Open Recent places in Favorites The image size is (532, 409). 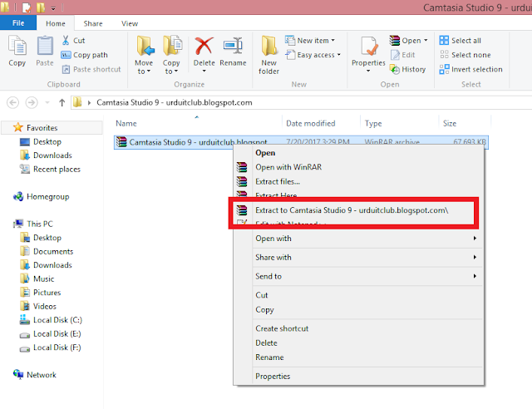pos(50,169)
